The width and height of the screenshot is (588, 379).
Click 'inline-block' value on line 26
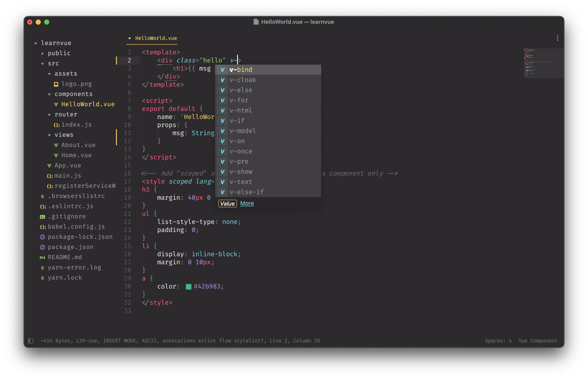click(x=214, y=254)
